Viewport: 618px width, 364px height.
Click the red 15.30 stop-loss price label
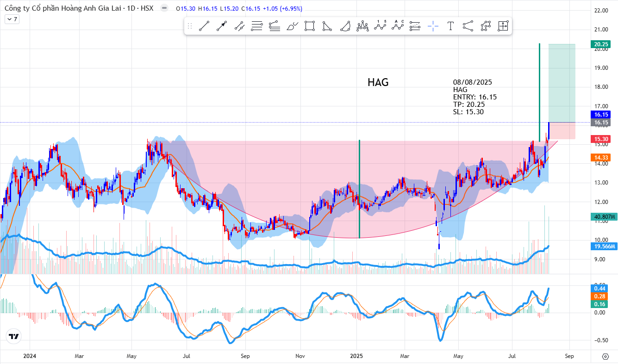click(x=601, y=139)
